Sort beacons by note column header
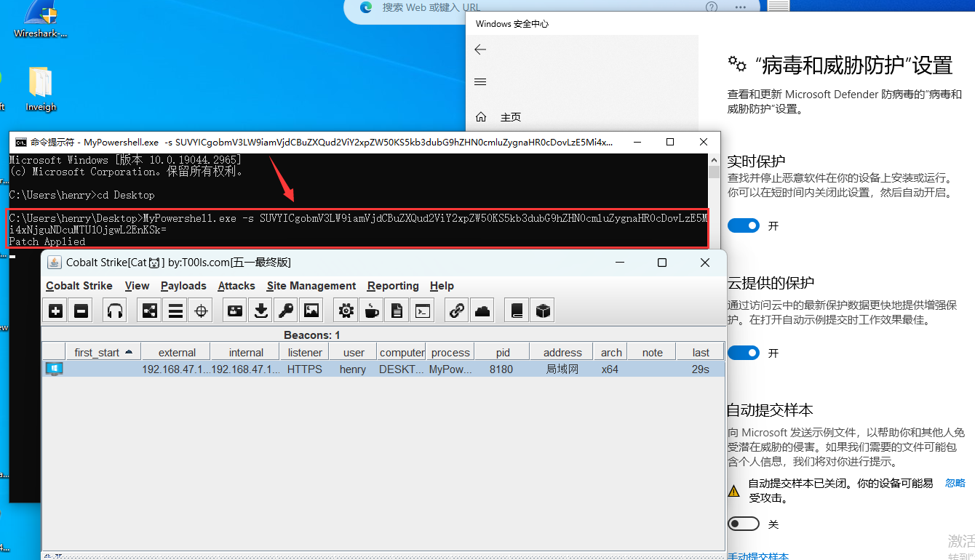Viewport: 975px width, 560px height. coord(653,352)
